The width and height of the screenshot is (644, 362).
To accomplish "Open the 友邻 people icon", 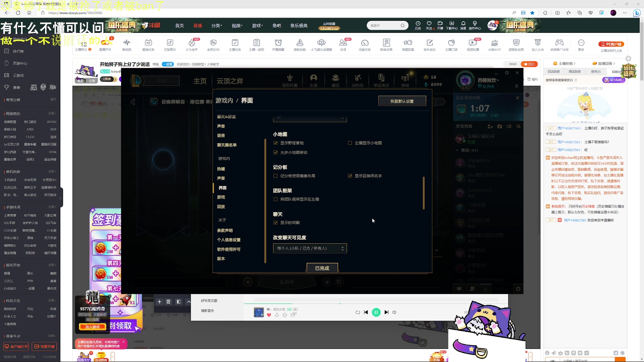I will pyautogui.click(x=343, y=45).
